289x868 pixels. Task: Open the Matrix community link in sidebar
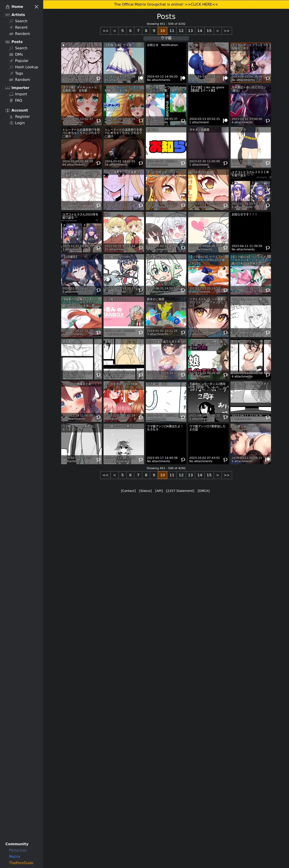tap(14, 857)
